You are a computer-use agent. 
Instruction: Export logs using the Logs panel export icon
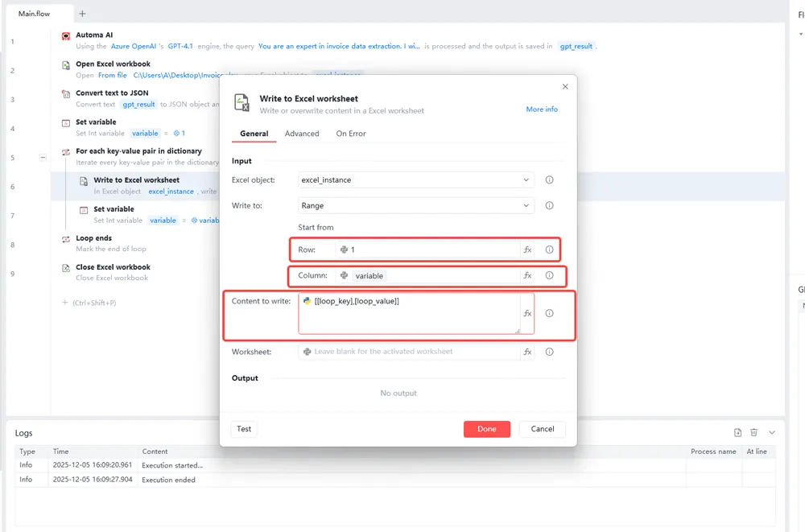[737, 432]
